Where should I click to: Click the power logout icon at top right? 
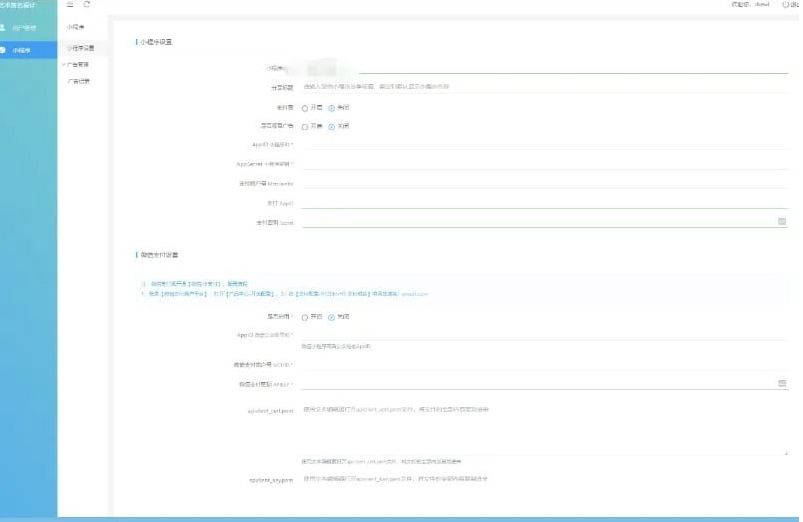[785, 5]
